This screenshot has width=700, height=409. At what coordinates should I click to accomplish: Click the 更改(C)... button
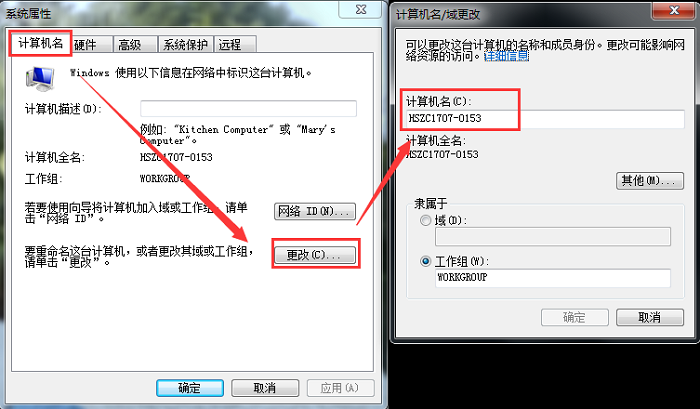coord(315,255)
